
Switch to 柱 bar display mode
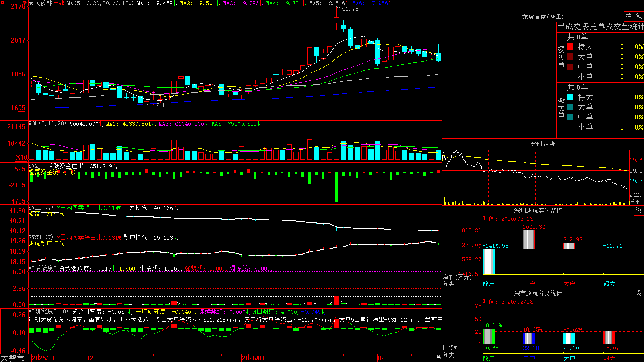[x=629, y=16]
